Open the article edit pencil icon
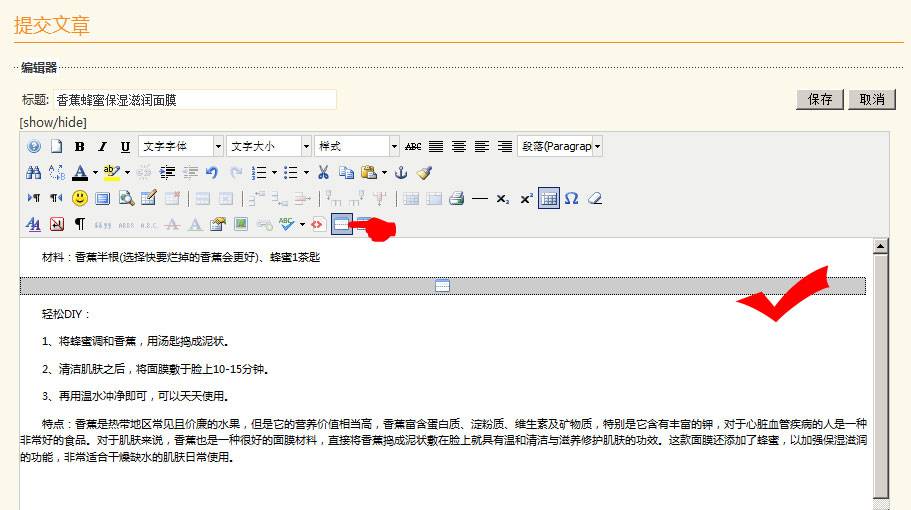The image size is (911, 510). pyautogui.click(x=149, y=199)
